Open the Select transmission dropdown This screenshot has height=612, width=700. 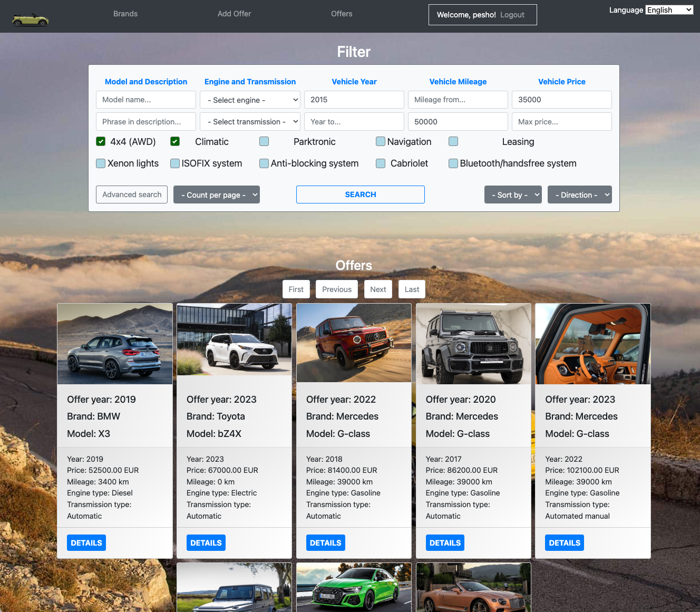250,122
